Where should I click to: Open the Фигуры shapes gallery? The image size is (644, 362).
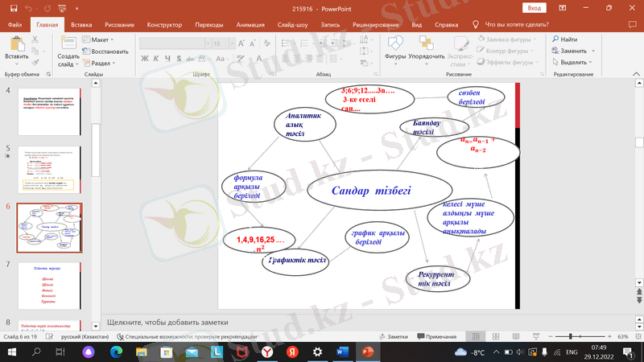[395, 47]
